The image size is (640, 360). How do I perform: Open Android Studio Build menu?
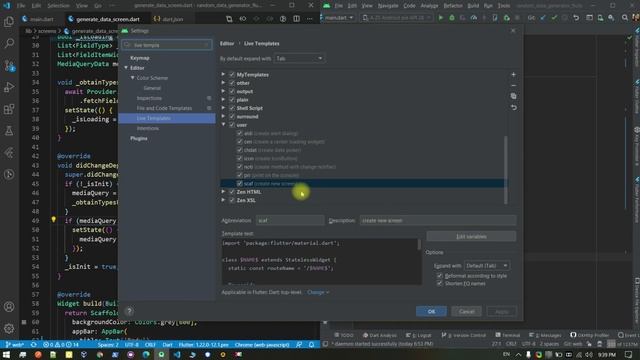[x=473, y=6]
